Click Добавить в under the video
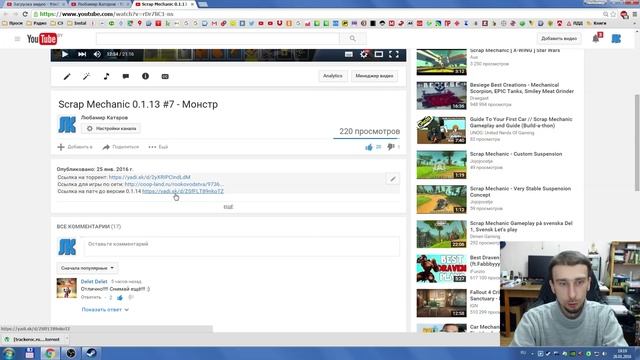The height and width of the screenshot is (360, 640). (75, 147)
